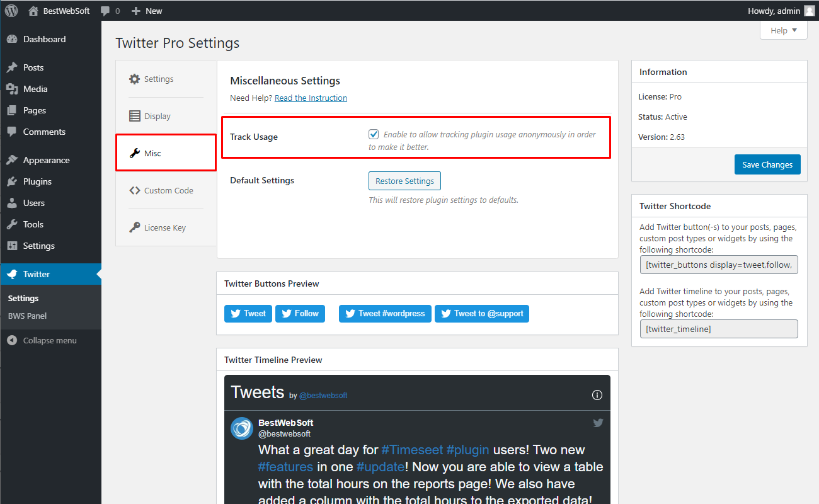Click the License Key key icon
The width and height of the screenshot is (819, 504).
pos(134,227)
